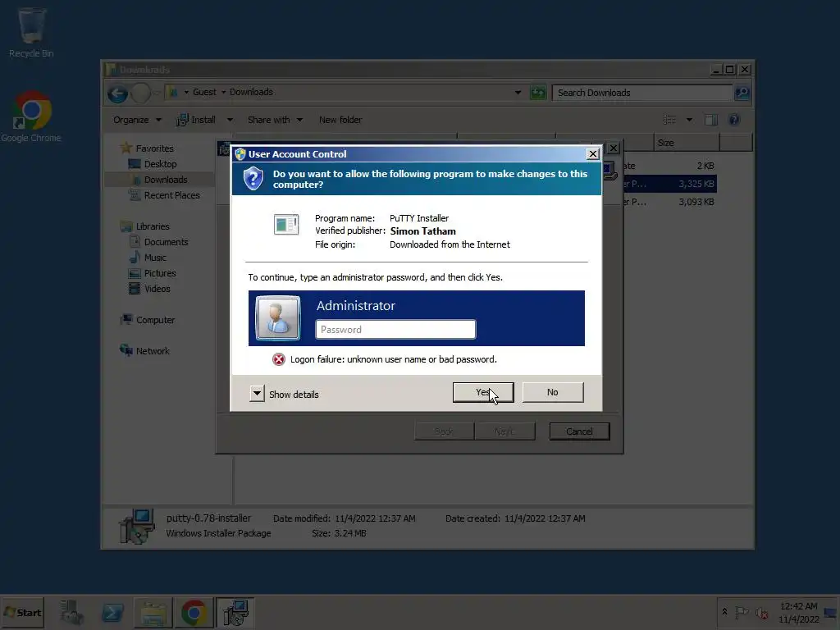Screen dimensions: 840x630
Task: Open the Videos library
Action: click(157, 288)
